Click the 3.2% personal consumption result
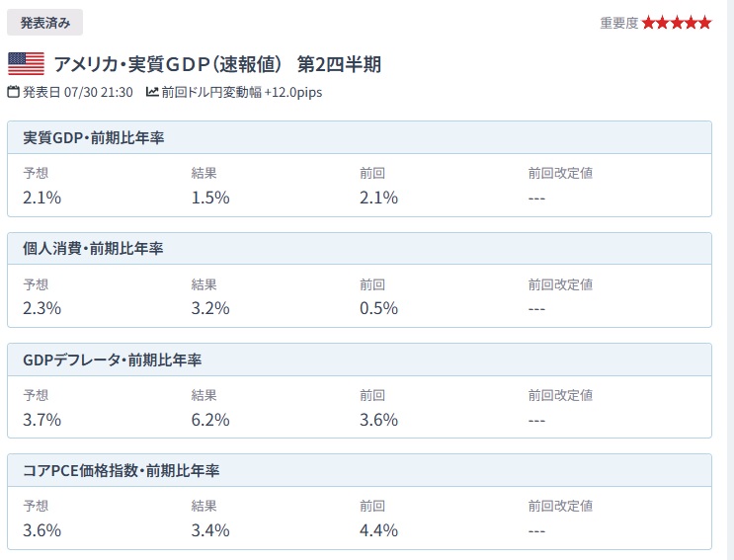Viewport: 734px width, 560px height. pyautogui.click(x=210, y=308)
